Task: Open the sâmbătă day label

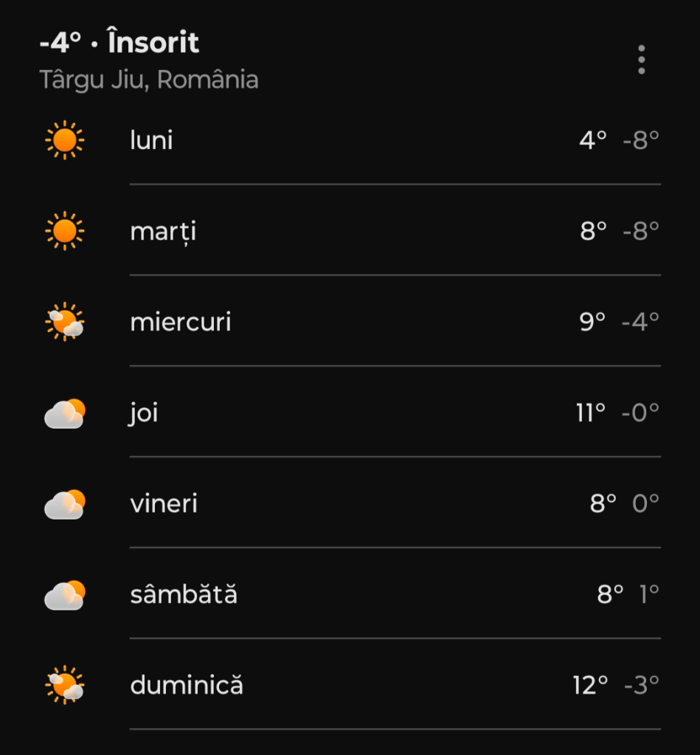Action: [184, 595]
